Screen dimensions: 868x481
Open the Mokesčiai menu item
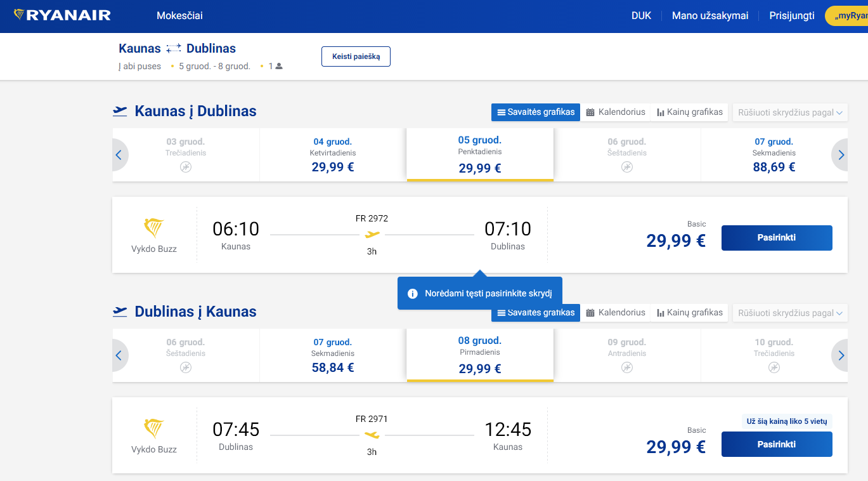179,16
